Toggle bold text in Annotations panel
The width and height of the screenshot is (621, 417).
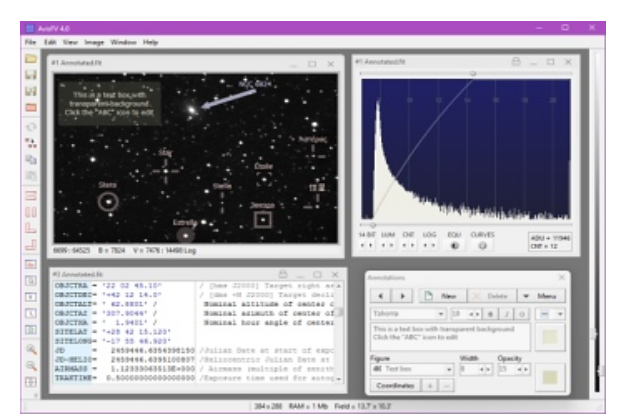(490, 314)
